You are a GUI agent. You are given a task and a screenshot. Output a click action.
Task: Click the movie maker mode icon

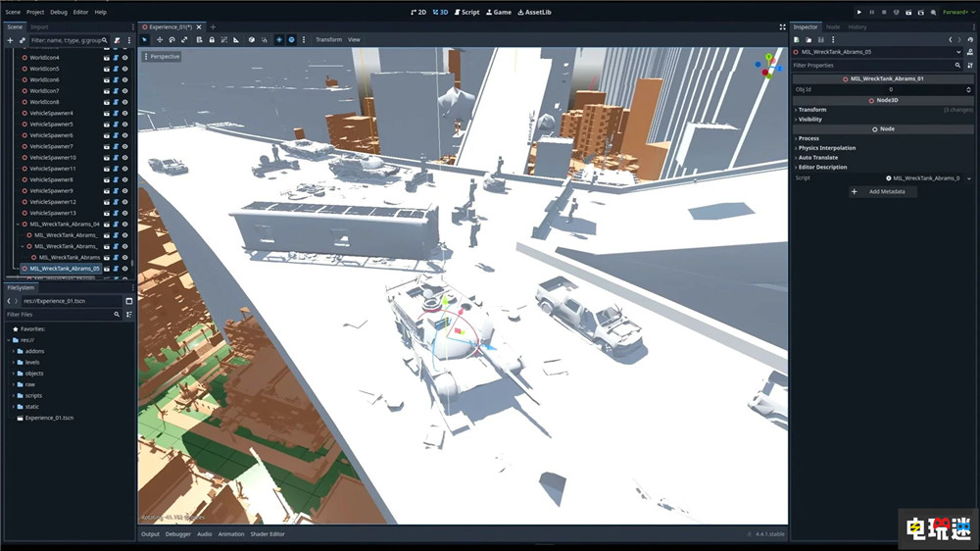click(933, 12)
